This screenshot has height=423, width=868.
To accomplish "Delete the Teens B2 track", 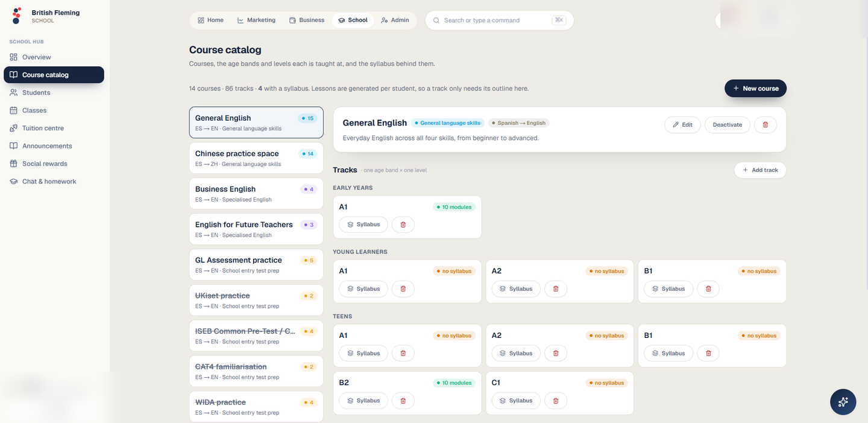I will (403, 401).
